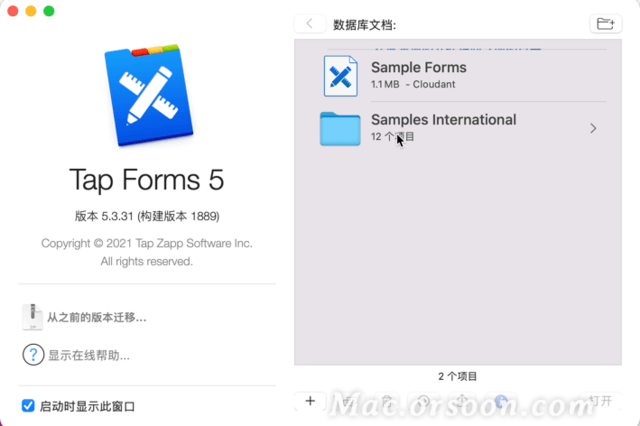640x426 pixels.
Task: Click the share icon in bottom toolbar
Action: pos(462,401)
